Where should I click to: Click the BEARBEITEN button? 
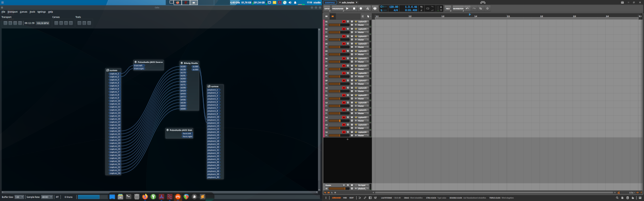tap(458, 9)
